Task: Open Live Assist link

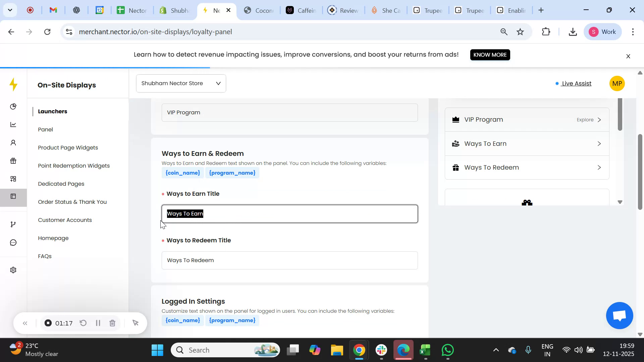Action: tap(576, 83)
